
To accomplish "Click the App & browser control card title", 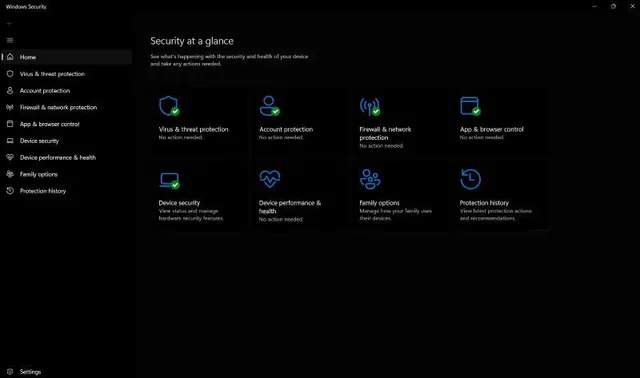I will [x=491, y=129].
